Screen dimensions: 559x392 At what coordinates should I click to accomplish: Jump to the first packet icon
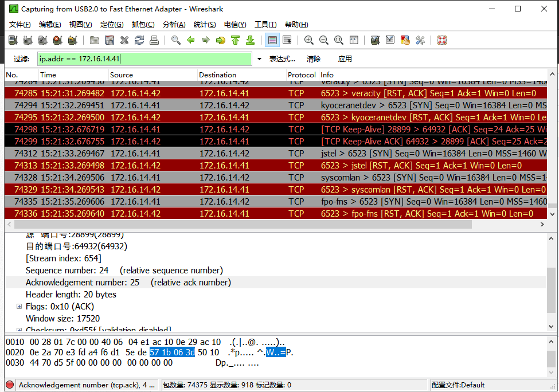(236, 40)
